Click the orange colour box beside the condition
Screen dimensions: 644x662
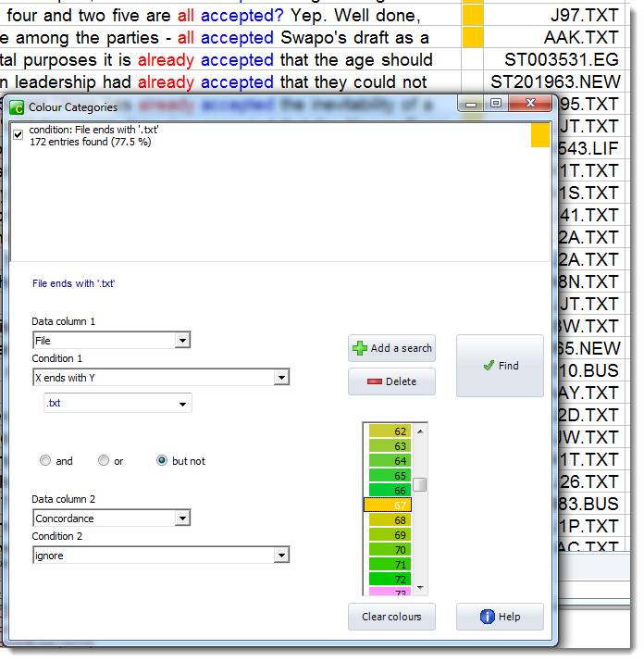tap(539, 136)
